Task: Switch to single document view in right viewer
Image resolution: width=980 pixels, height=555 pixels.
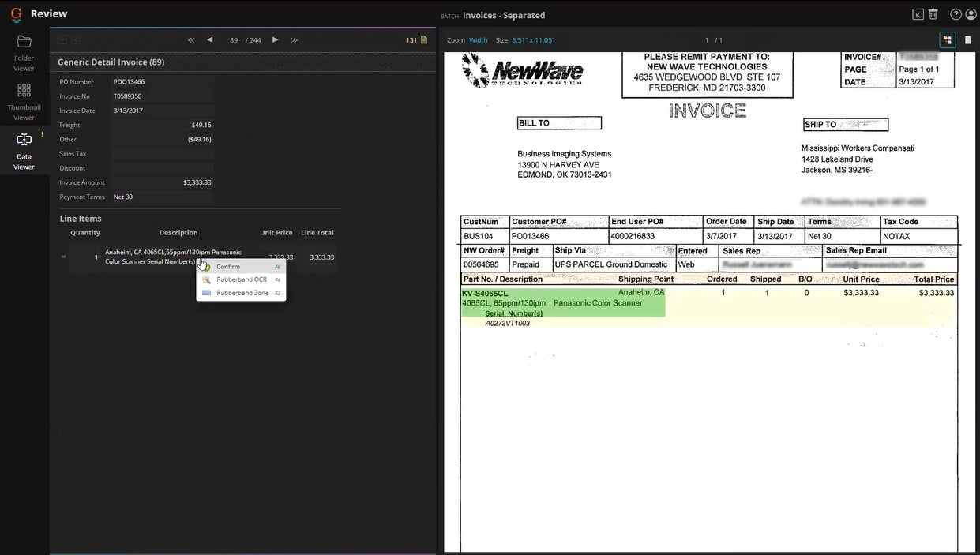Action: 967,39
